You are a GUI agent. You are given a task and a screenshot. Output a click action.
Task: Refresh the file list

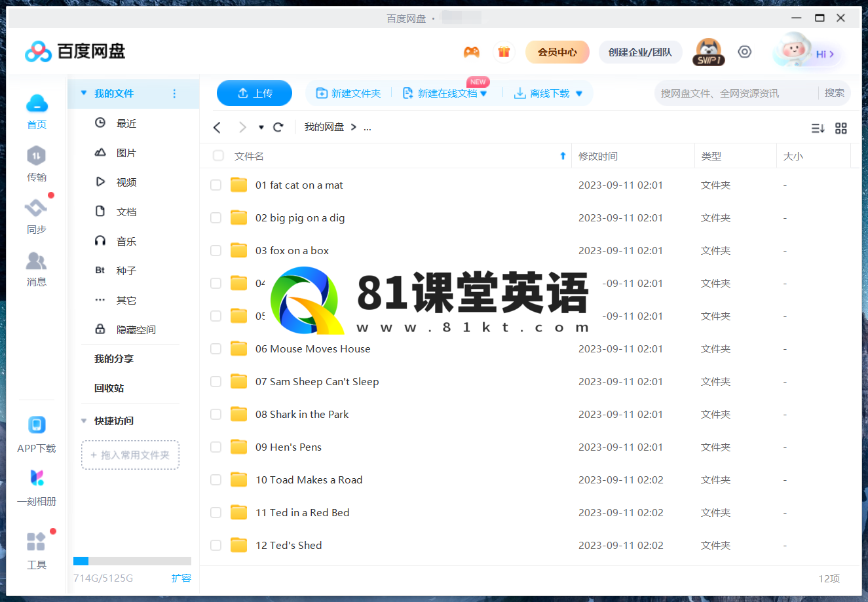278,127
